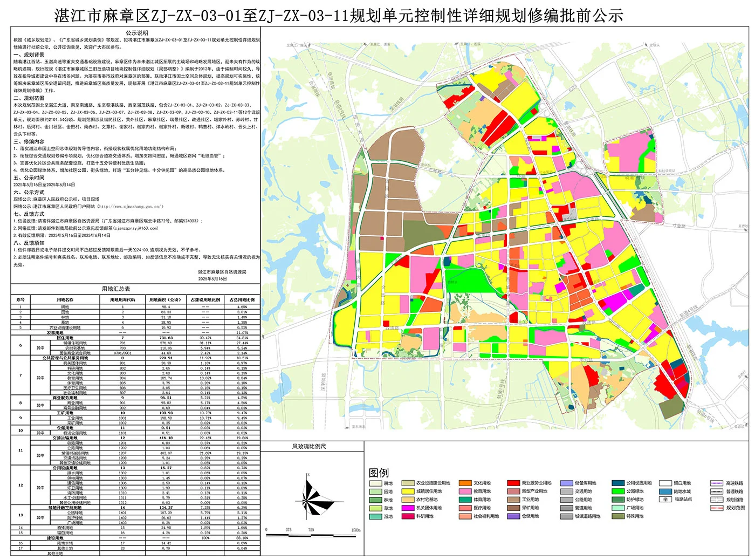Click the 用地汇总表 table title
This screenshot has height=560, width=755.
point(116,289)
